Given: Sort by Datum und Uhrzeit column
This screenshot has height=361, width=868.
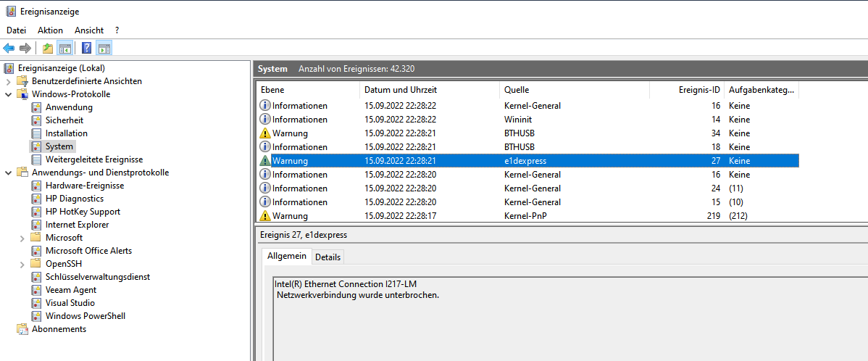Looking at the screenshot, I should pyautogui.click(x=430, y=90).
